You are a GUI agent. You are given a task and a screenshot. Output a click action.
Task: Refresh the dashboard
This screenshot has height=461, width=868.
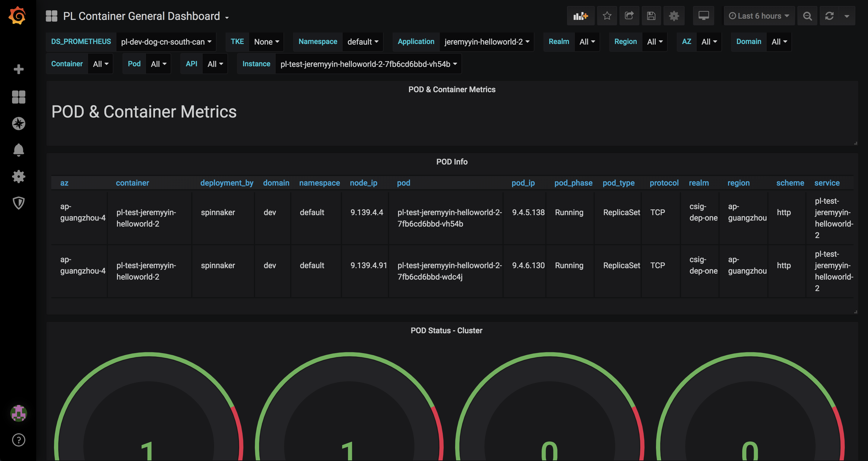[829, 16]
